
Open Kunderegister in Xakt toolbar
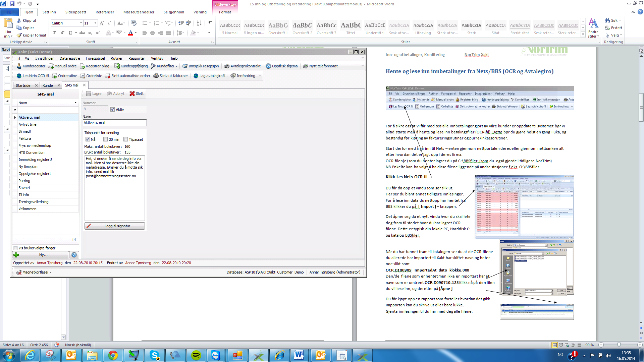pyautogui.click(x=31, y=66)
